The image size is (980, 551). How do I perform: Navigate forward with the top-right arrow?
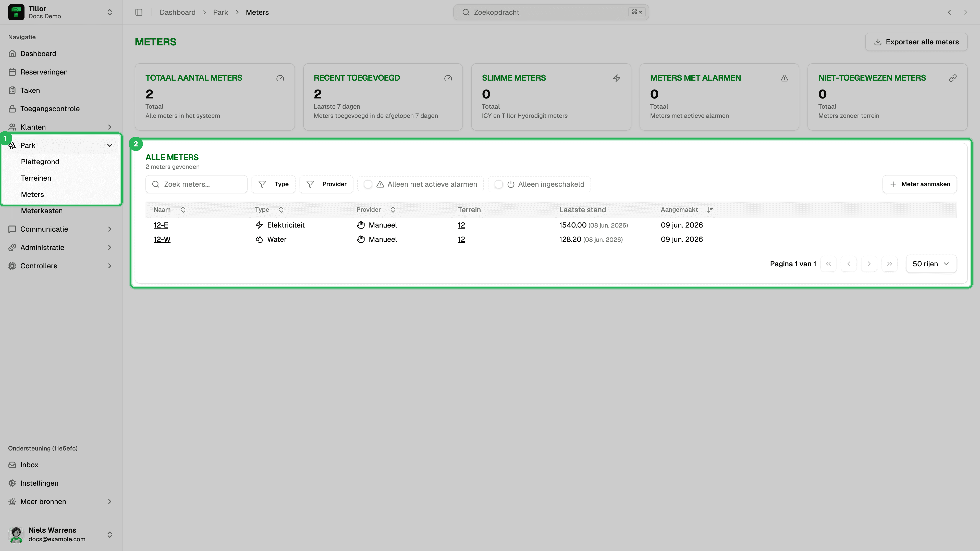(965, 12)
